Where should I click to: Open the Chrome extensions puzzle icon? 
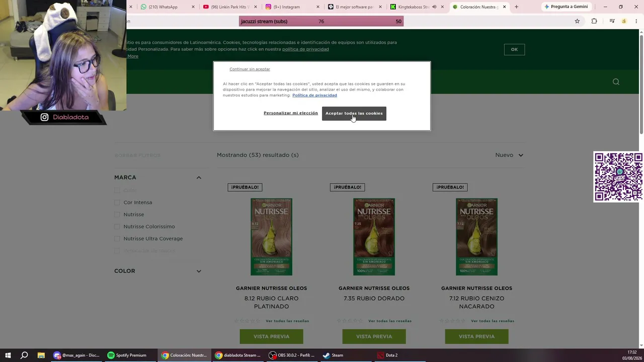(x=594, y=21)
